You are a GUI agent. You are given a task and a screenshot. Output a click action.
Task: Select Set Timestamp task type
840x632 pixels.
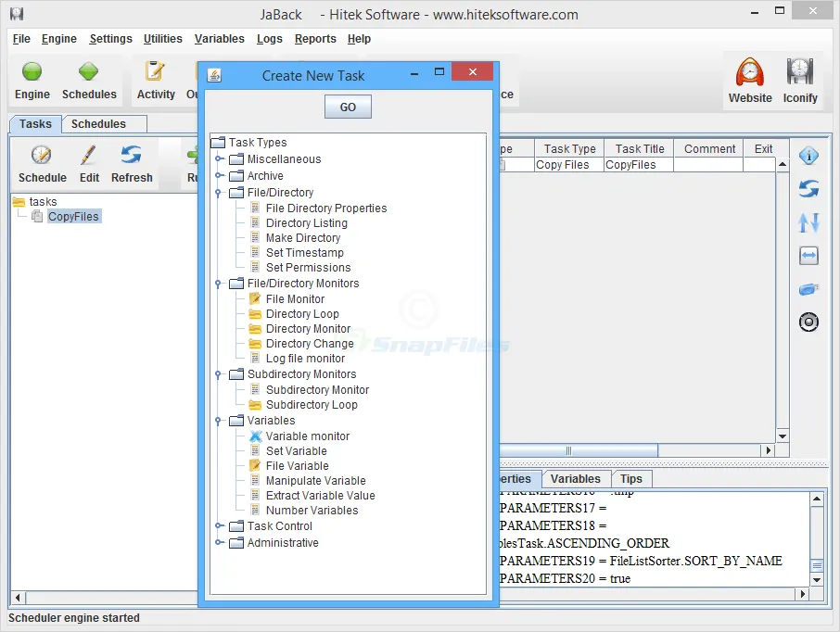305,253
